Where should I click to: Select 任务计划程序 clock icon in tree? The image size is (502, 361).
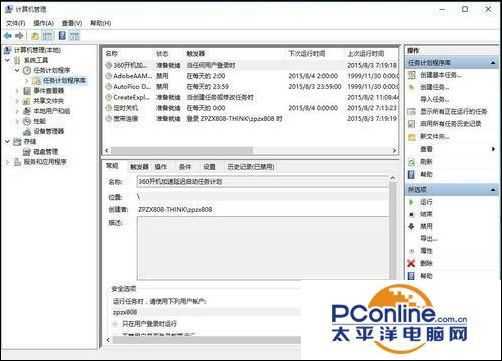[x=27, y=70]
